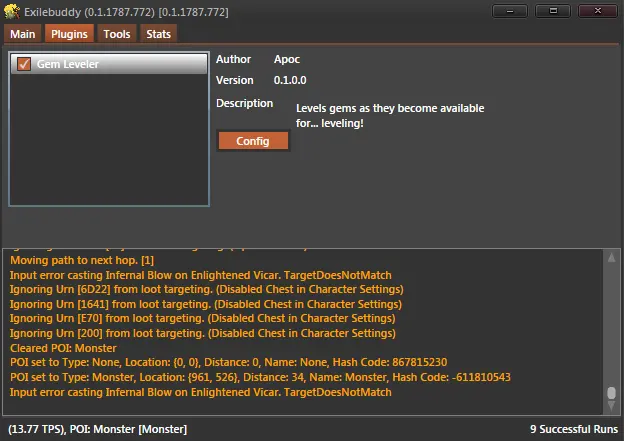Switch to the Main tab

(x=23, y=34)
